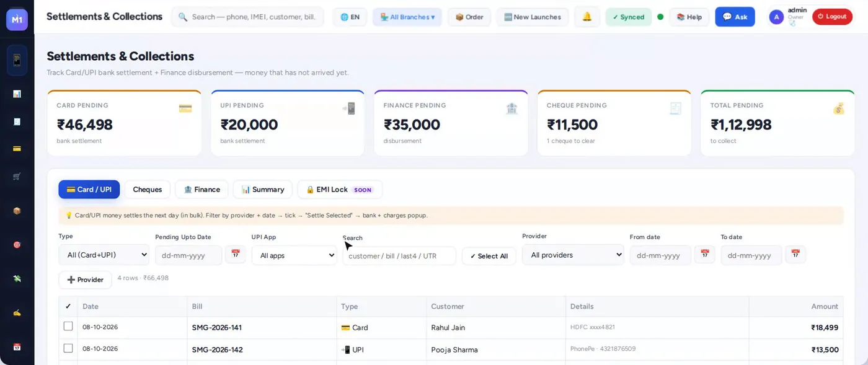Click the Order button in top bar
The height and width of the screenshot is (365, 868).
[469, 17]
